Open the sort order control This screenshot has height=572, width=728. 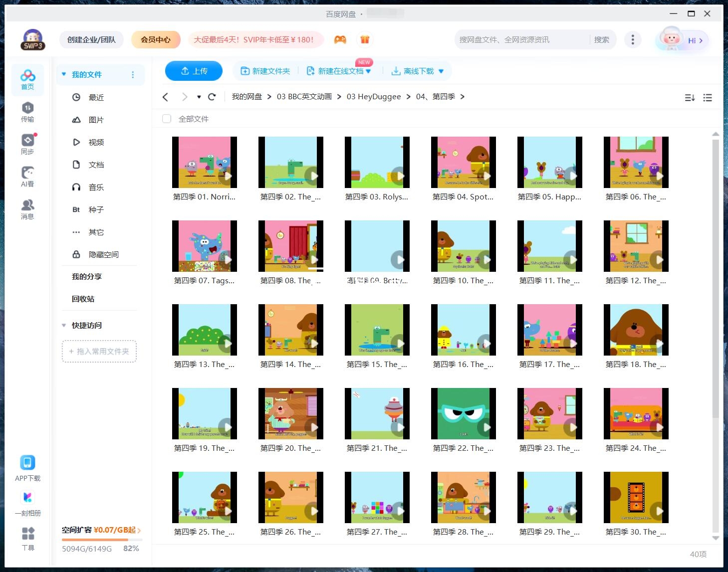[690, 97]
